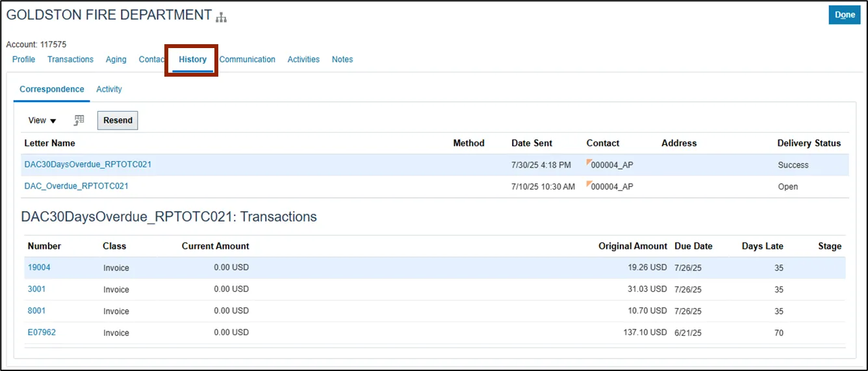Open invoice number 19004
This screenshot has width=868, height=371.
[39, 267]
